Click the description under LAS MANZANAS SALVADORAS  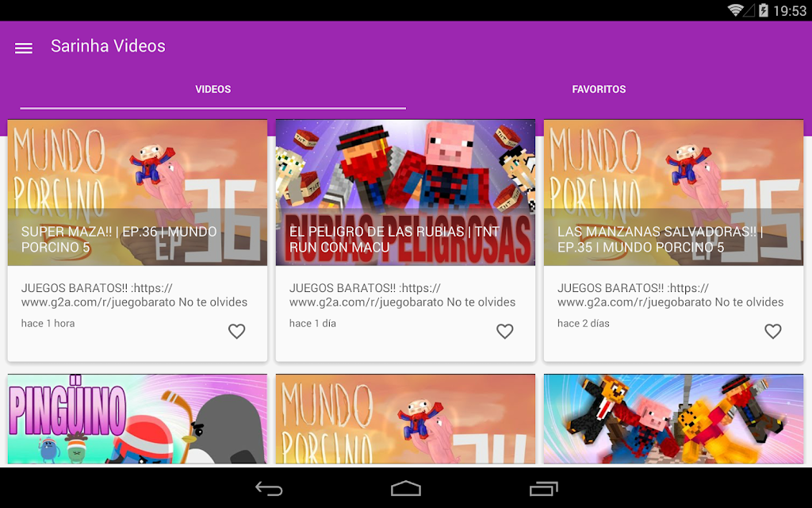(671, 295)
